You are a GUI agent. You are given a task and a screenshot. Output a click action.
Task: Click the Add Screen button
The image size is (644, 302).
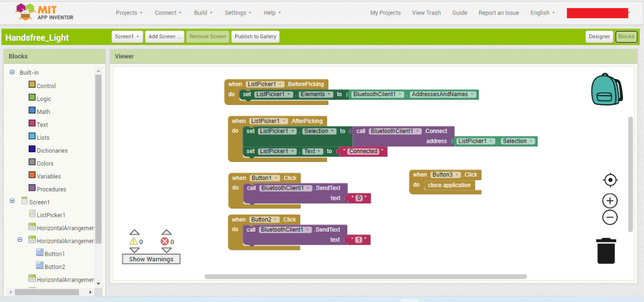[x=165, y=37]
